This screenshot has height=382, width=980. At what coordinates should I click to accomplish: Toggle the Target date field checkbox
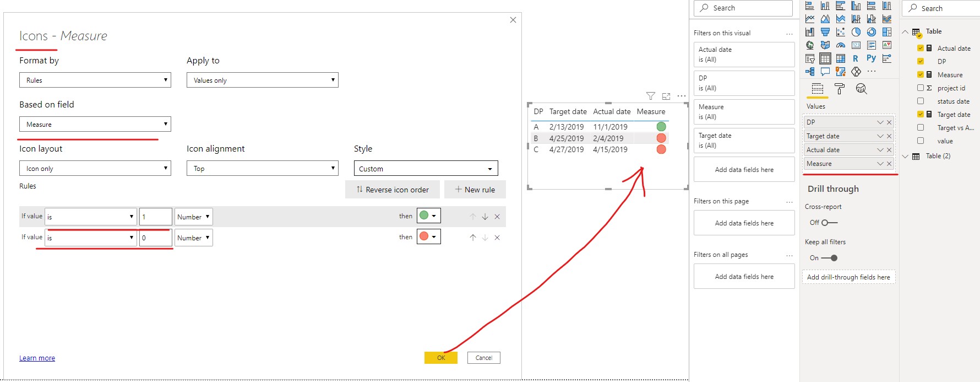point(920,114)
